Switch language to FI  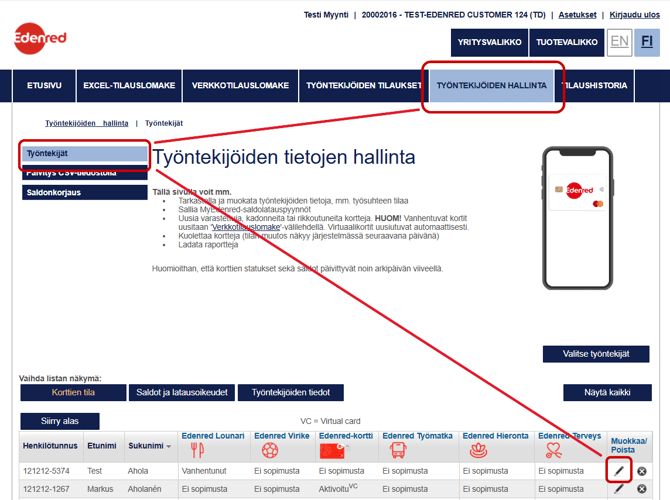pyautogui.click(x=647, y=42)
